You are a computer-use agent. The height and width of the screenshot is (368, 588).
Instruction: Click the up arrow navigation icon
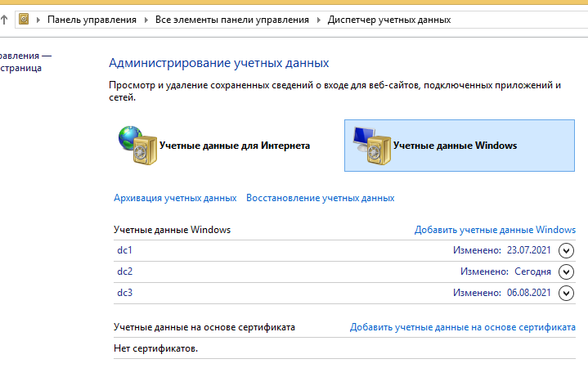4,20
